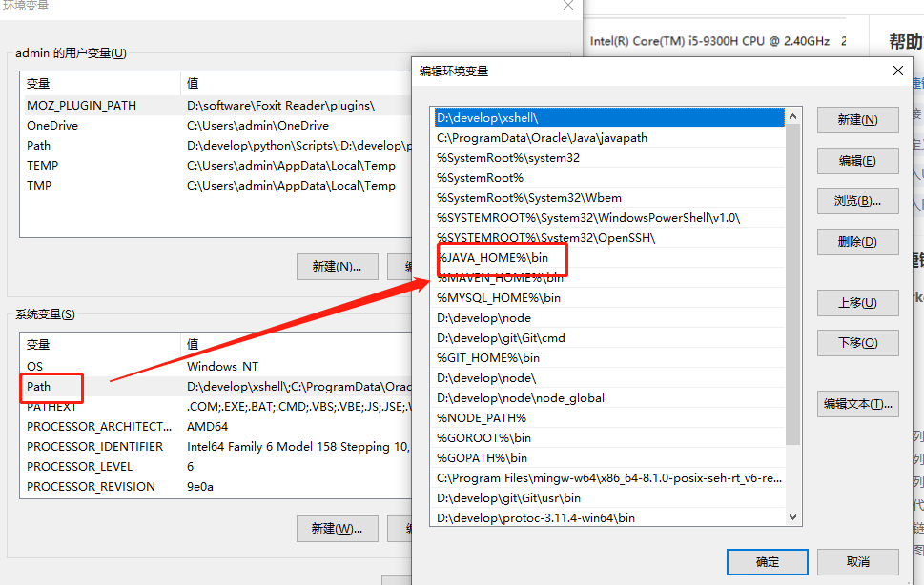Select the %MAVEN_HOME%\bin entry
The height and width of the screenshot is (585, 924).
[609, 278]
